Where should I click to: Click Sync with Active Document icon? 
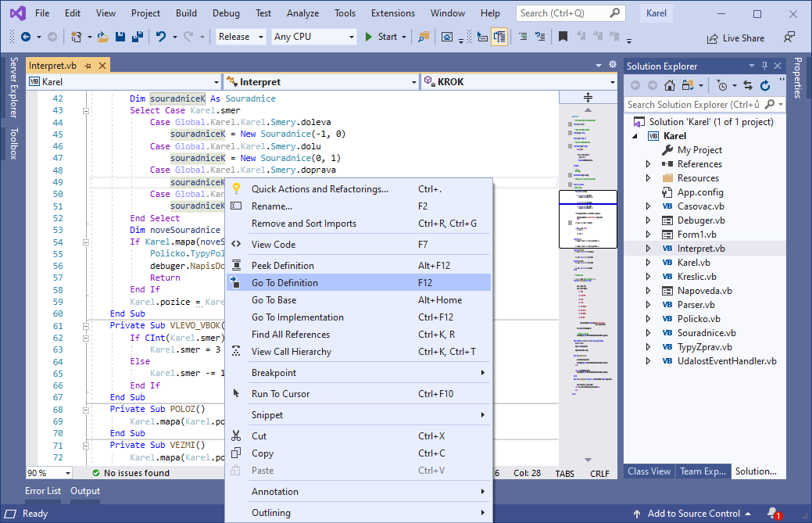pyautogui.click(x=747, y=85)
